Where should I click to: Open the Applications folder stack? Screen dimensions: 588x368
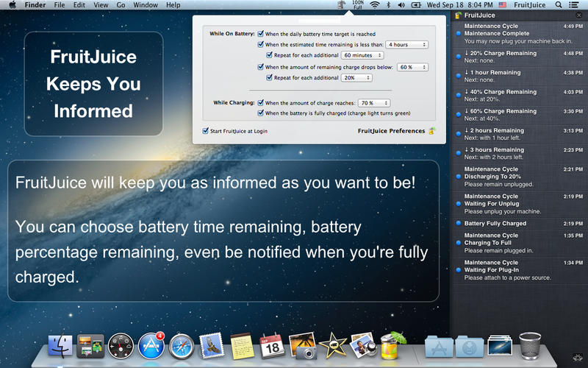tap(439, 346)
